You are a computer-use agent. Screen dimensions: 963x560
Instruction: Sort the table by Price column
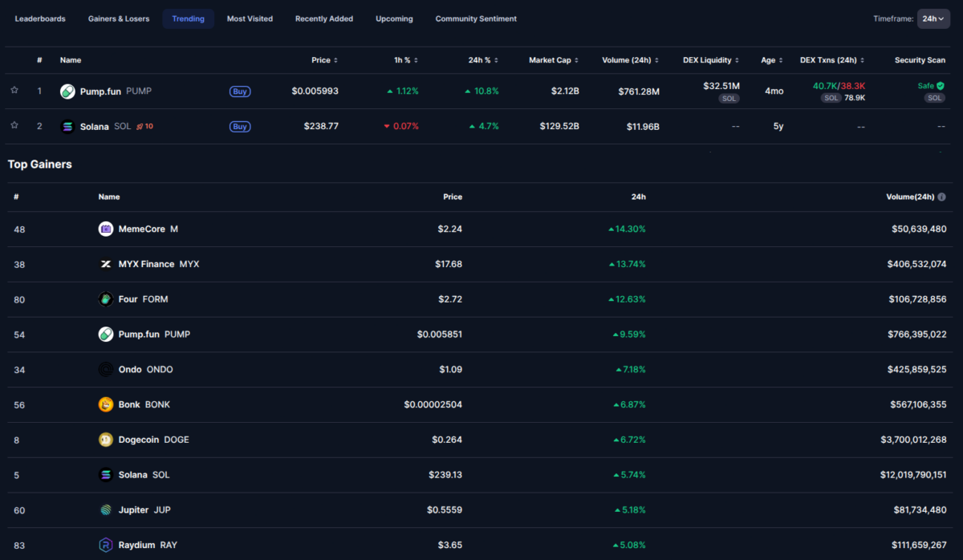[x=324, y=59]
